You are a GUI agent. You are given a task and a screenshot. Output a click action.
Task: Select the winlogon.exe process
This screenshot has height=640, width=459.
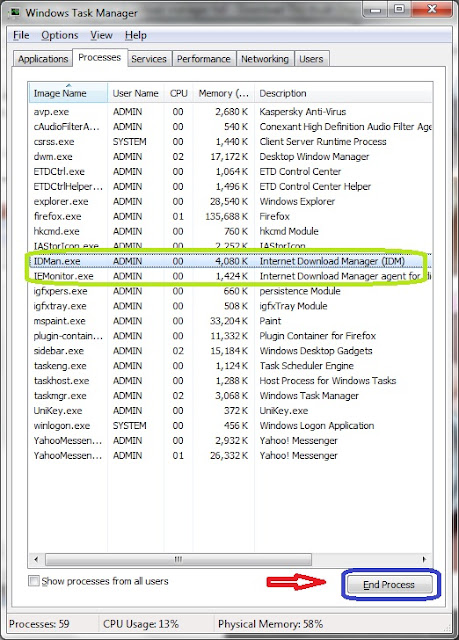(231, 426)
